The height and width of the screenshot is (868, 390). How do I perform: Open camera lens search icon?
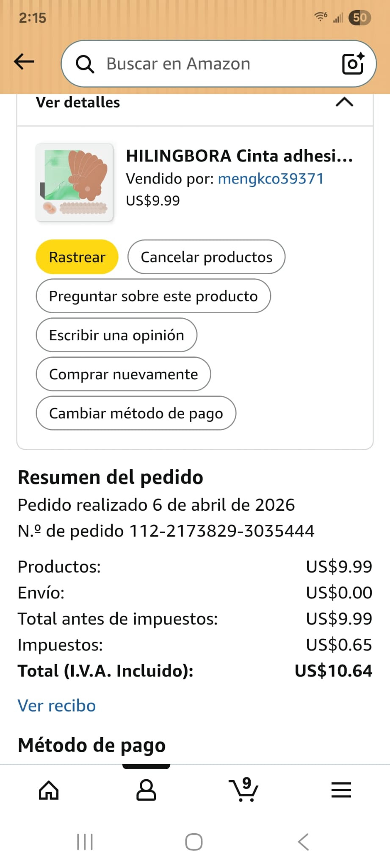(353, 64)
